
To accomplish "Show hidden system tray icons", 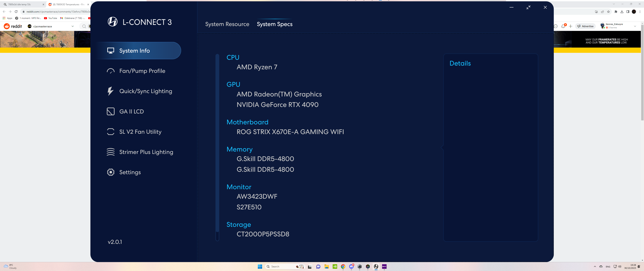I will point(595,267).
